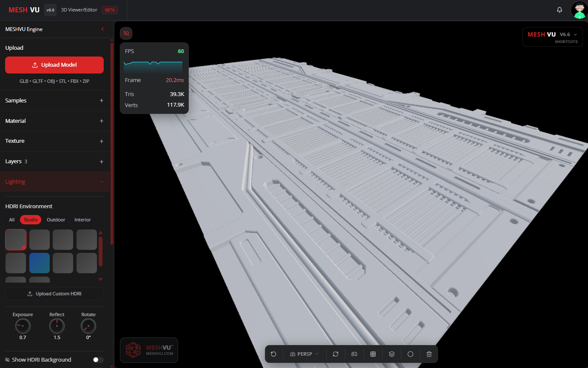Screen dimensions: 588x368
Task: Select the second HDRI thumbnail in top row
Action: [40, 240]
